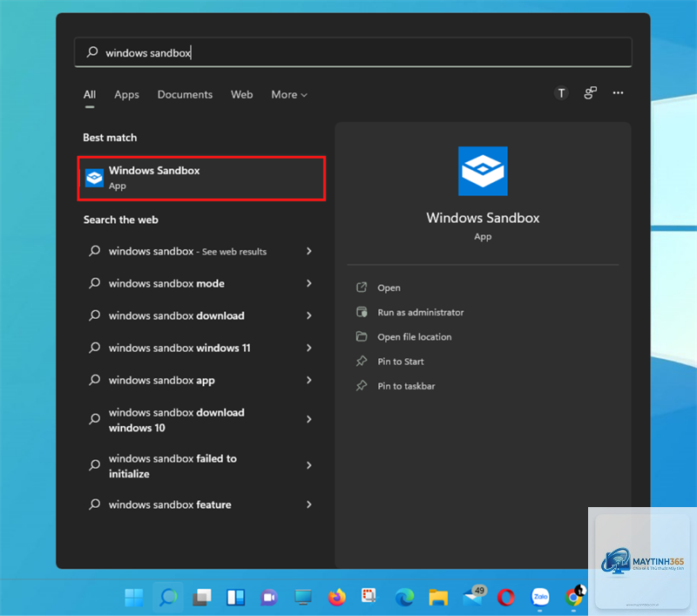
Task: Select 'windows sandbox windows 11' suggestion text
Action: coord(179,348)
